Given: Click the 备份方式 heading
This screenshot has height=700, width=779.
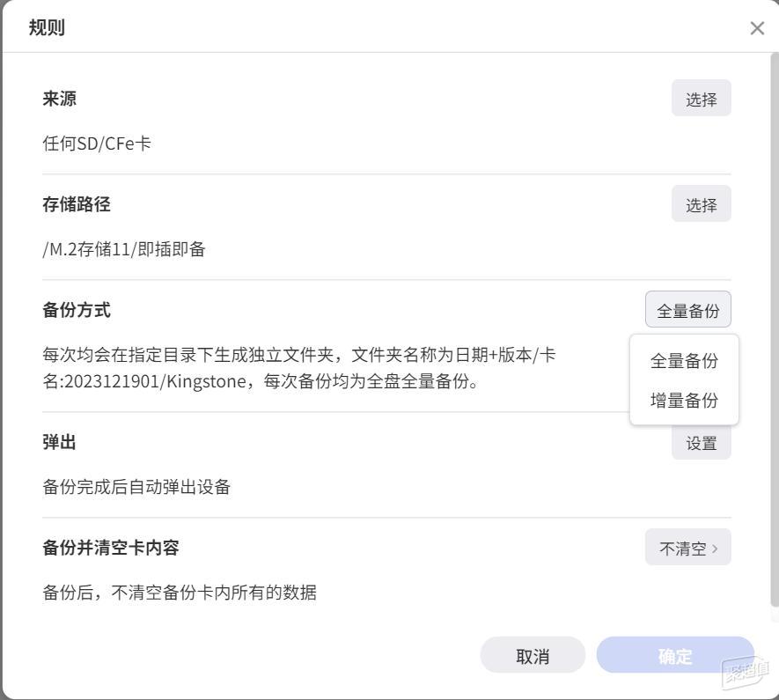Looking at the screenshot, I should [77, 310].
